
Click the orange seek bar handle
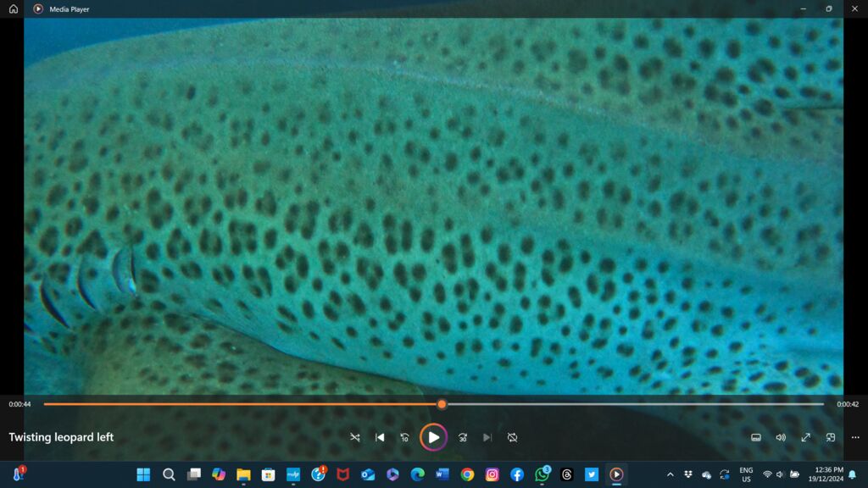click(x=442, y=404)
